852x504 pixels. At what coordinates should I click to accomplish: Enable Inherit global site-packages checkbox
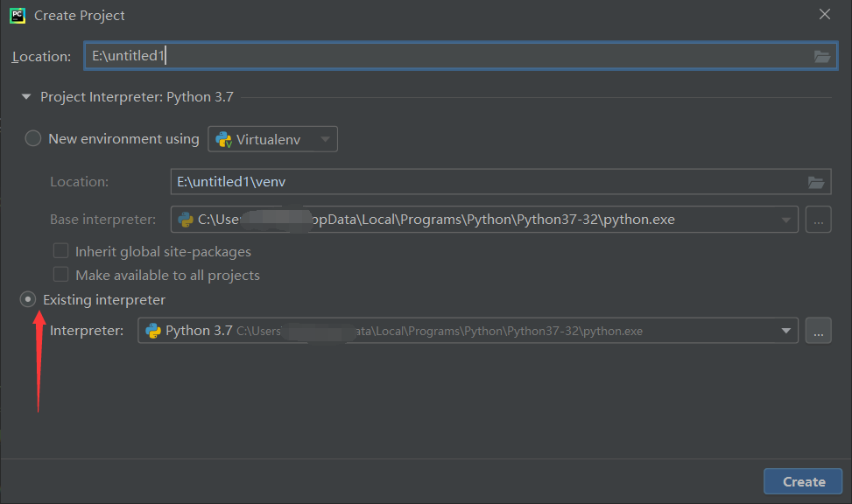coord(61,251)
